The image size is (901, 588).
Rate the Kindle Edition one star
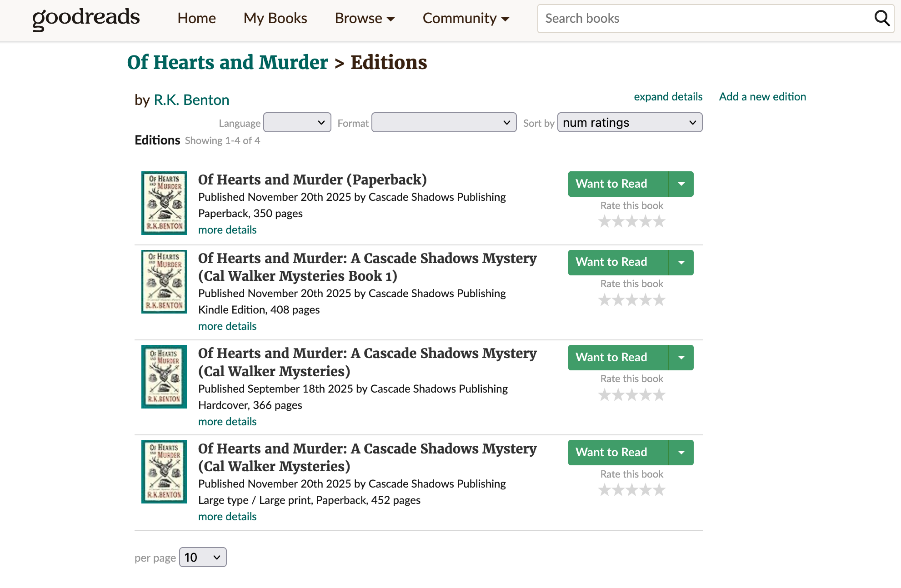click(x=605, y=300)
